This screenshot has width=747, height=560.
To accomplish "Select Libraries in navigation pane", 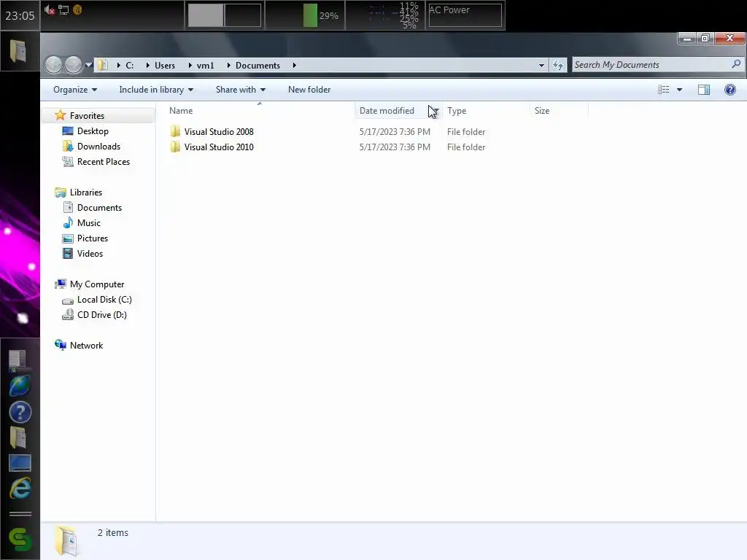I will click(86, 192).
